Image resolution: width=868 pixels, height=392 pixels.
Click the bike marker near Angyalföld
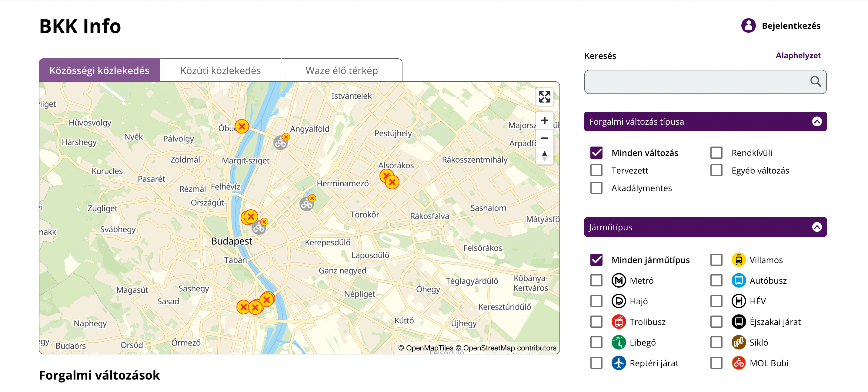(280, 143)
